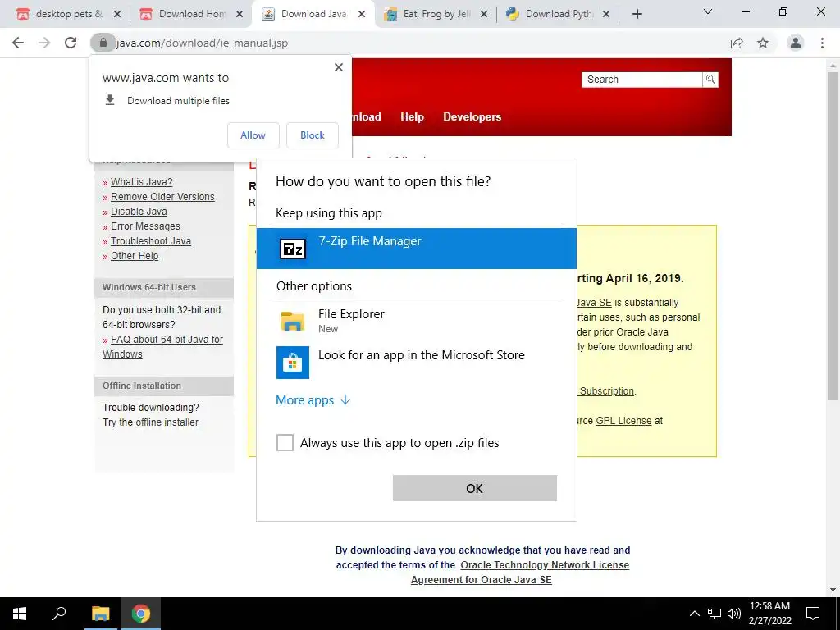Open the 'Subscription' link
The height and width of the screenshot is (630, 840).
click(606, 391)
